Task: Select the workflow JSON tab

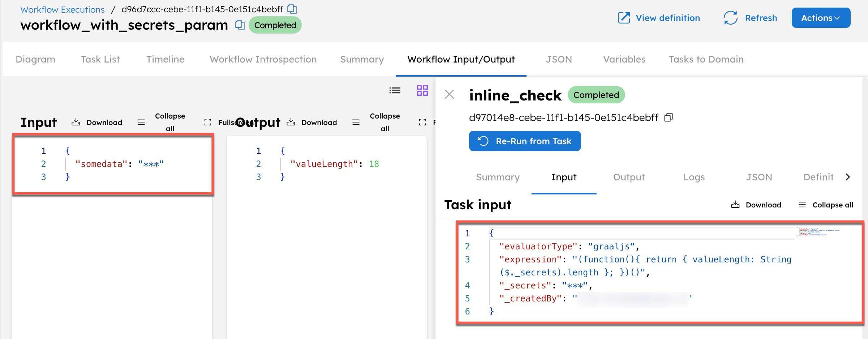Action: click(x=559, y=59)
